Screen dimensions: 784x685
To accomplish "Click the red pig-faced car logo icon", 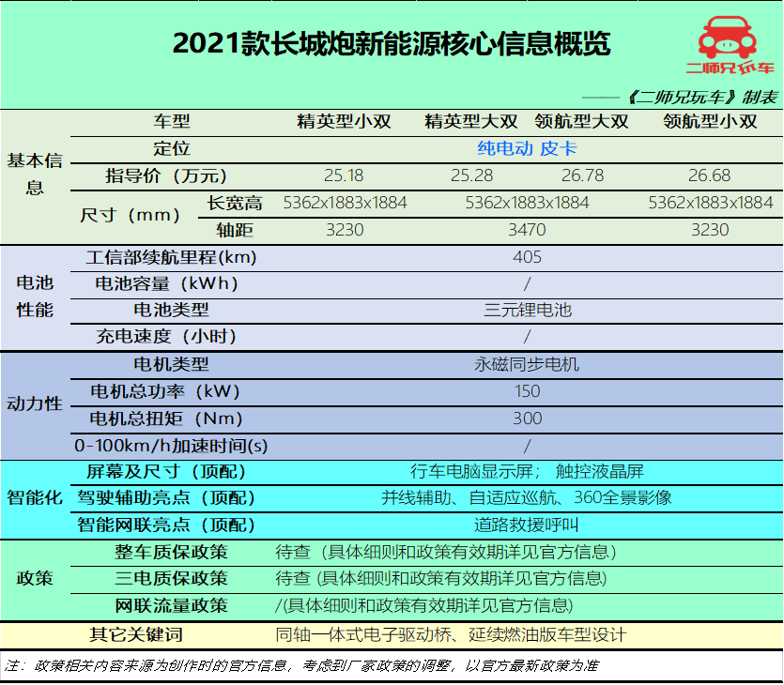I will click(x=727, y=38).
